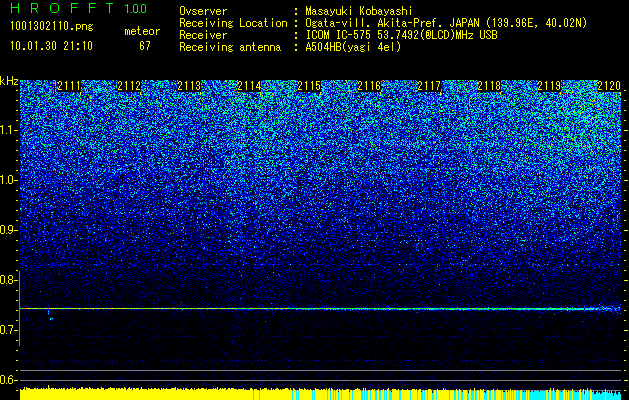
Task: Click the 0.9 frequency axis label
Action: tap(9, 230)
